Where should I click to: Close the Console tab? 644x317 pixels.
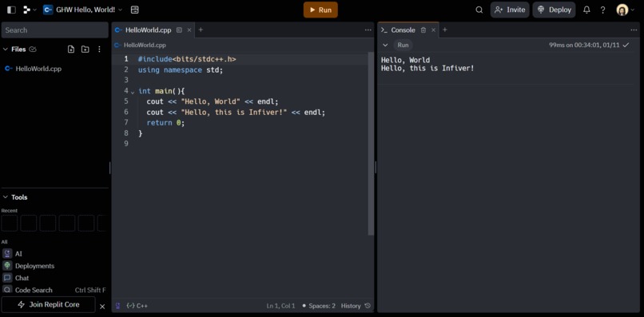433,30
